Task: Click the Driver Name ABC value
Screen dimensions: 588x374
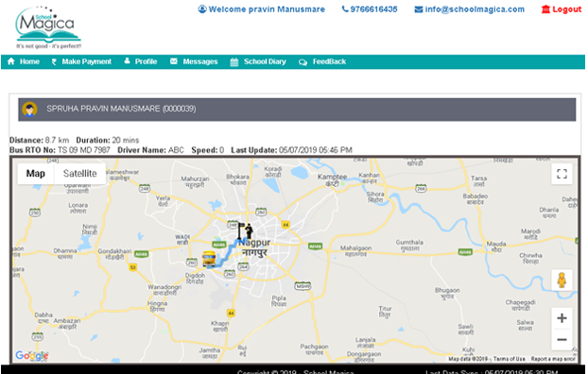Action: 176,150
